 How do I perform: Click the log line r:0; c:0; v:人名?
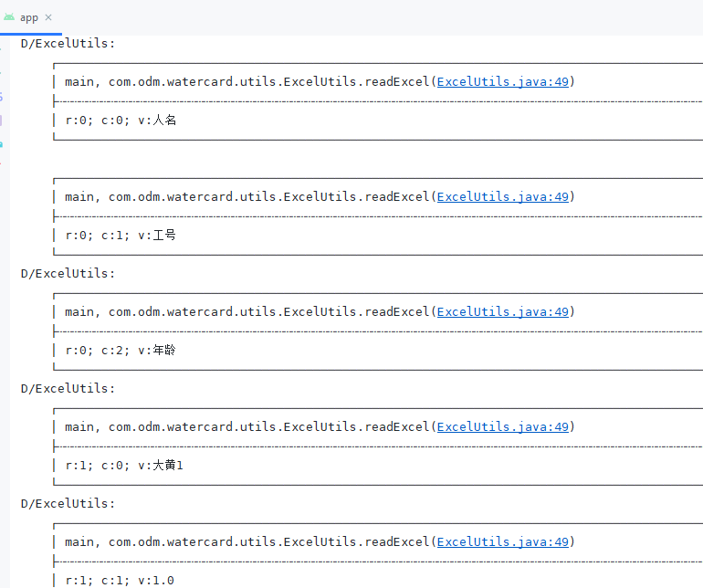(x=121, y=121)
